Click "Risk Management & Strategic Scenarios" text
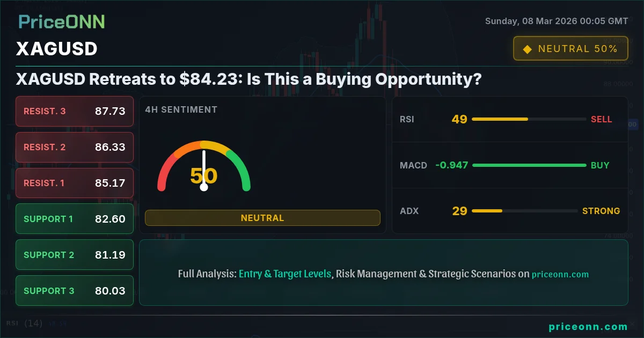The width and height of the screenshot is (644, 338). click(427, 274)
